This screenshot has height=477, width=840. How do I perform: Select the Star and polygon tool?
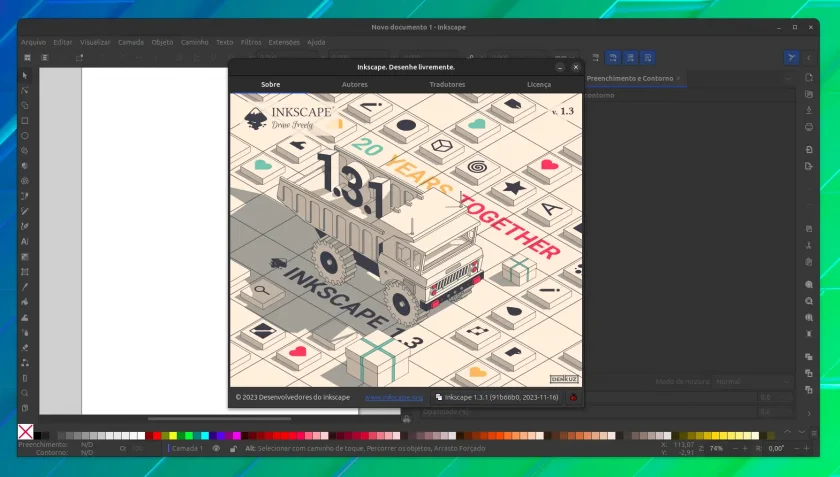point(25,151)
